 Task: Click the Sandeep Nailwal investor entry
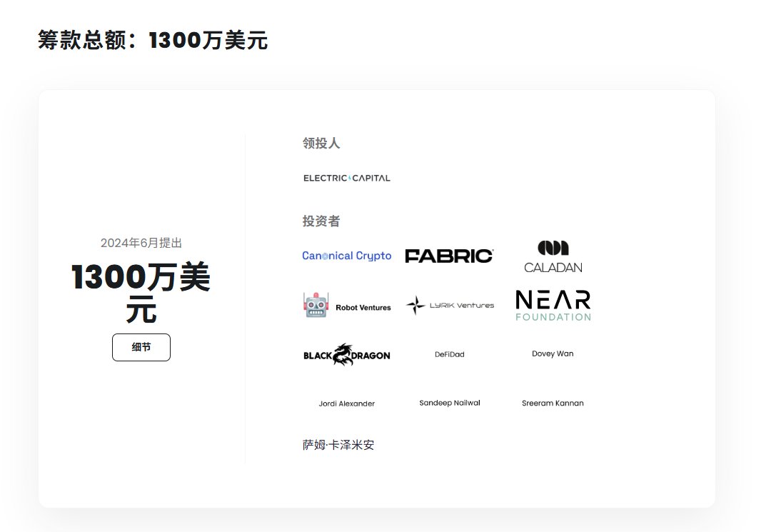(450, 403)
